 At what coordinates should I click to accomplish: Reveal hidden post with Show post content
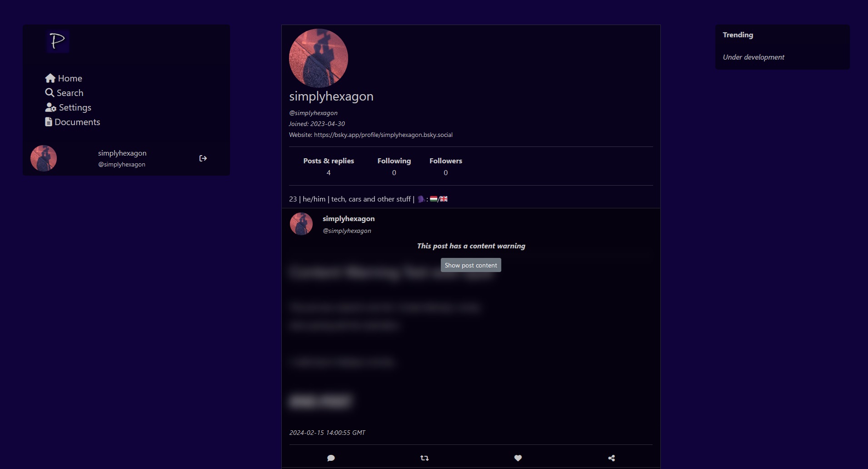pos(471,265)
